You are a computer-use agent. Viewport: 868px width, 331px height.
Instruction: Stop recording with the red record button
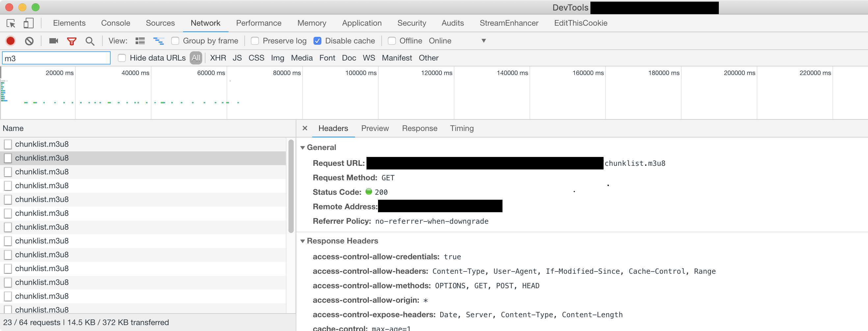click(11, 41)
